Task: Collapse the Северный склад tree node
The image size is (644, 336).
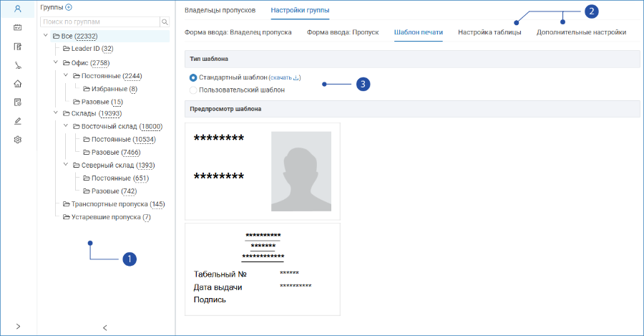Action: [66, 165]
